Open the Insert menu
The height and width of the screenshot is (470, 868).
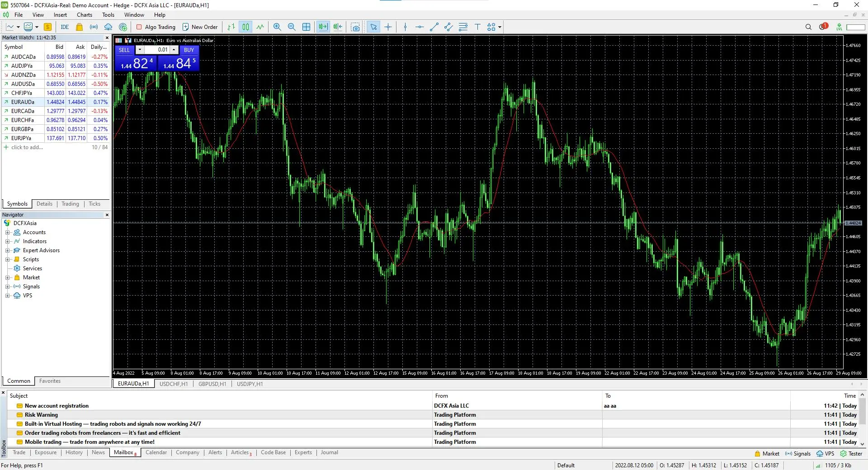tap(60, 15)
